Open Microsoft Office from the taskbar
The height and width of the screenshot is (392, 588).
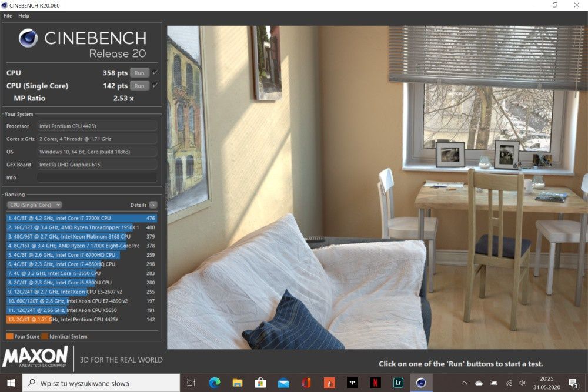click(306, 383)
